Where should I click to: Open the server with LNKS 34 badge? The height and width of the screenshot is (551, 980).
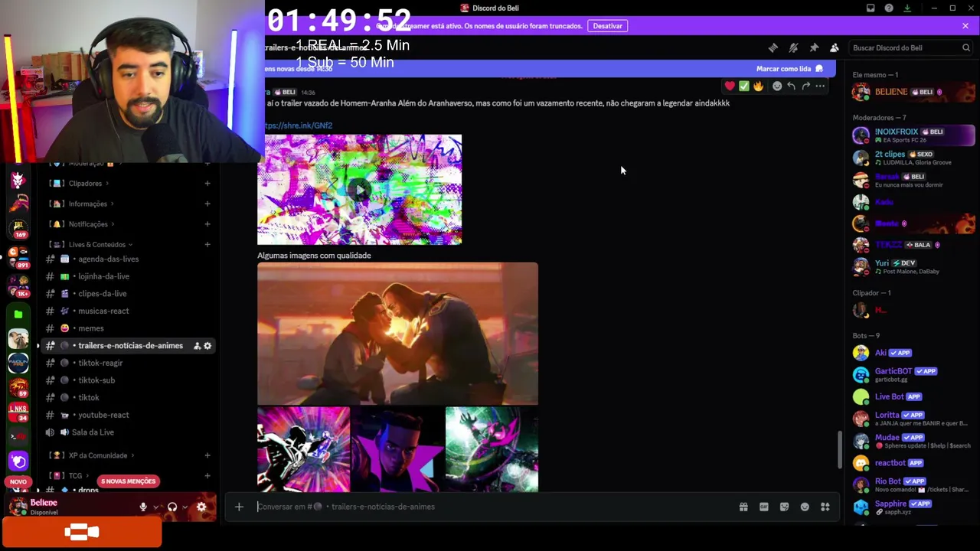coord(18,412)
